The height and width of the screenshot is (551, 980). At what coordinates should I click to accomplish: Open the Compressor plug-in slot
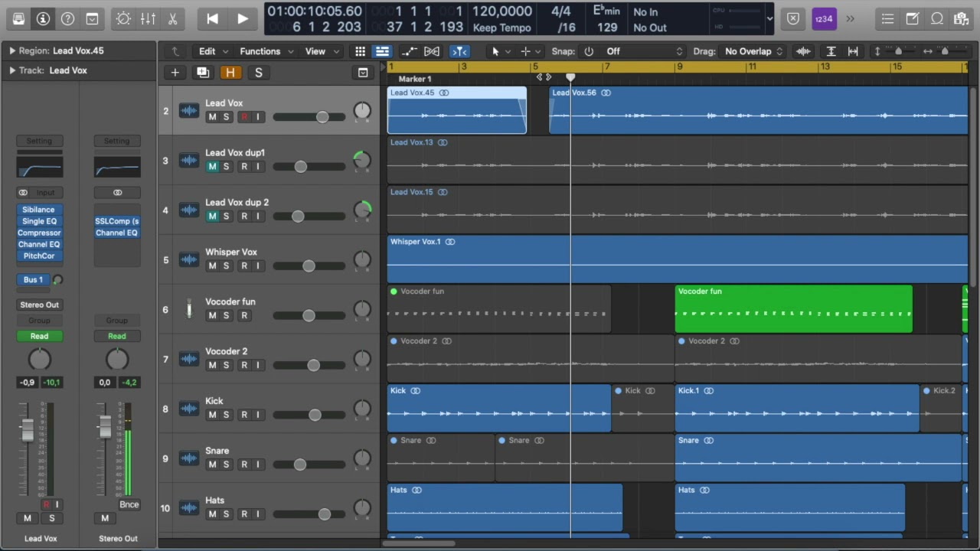tap(39, 233)
